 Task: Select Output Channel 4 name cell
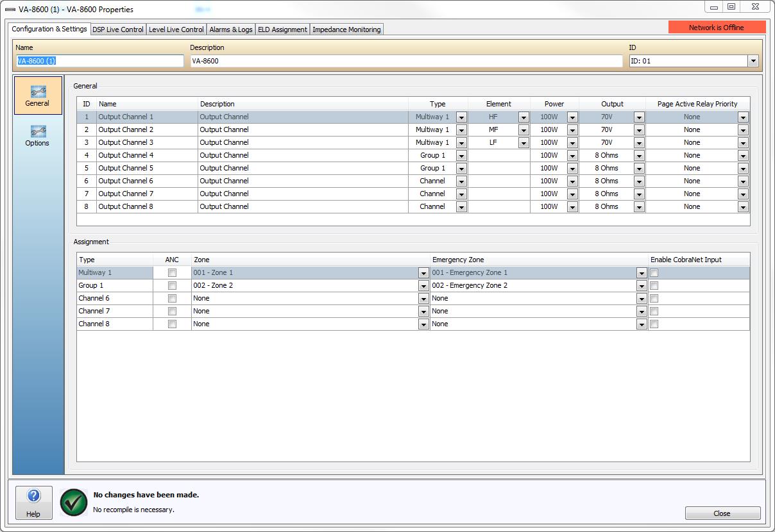(147, 156)
